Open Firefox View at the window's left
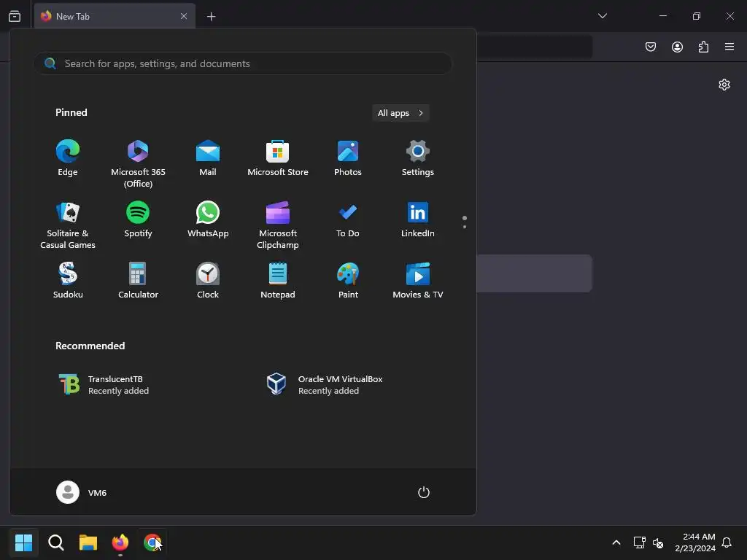Image resolution: width=747 pixels, height=560 pixels. tap(15, 16)
